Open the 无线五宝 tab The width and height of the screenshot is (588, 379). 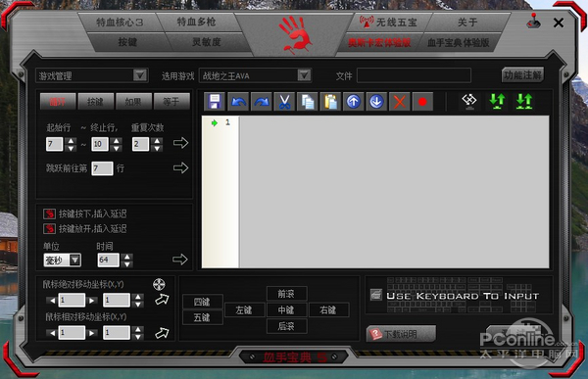(388, 23)
